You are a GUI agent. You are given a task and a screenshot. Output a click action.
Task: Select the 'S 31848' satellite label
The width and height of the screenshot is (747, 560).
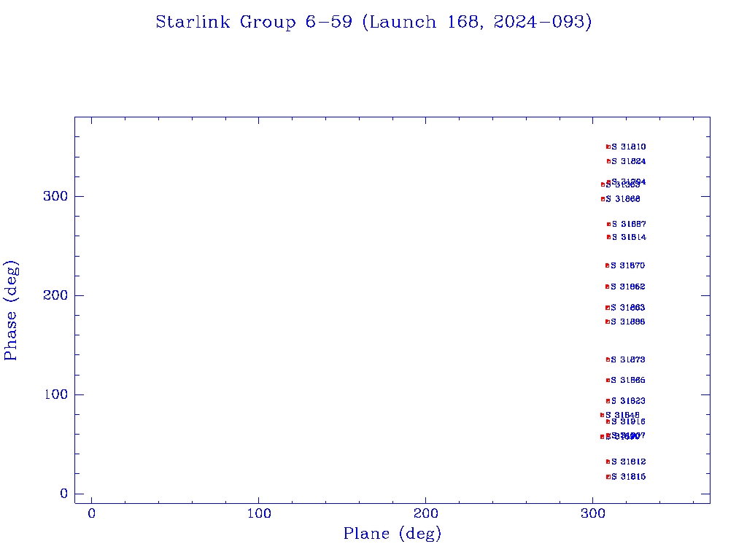pos(623,415)
